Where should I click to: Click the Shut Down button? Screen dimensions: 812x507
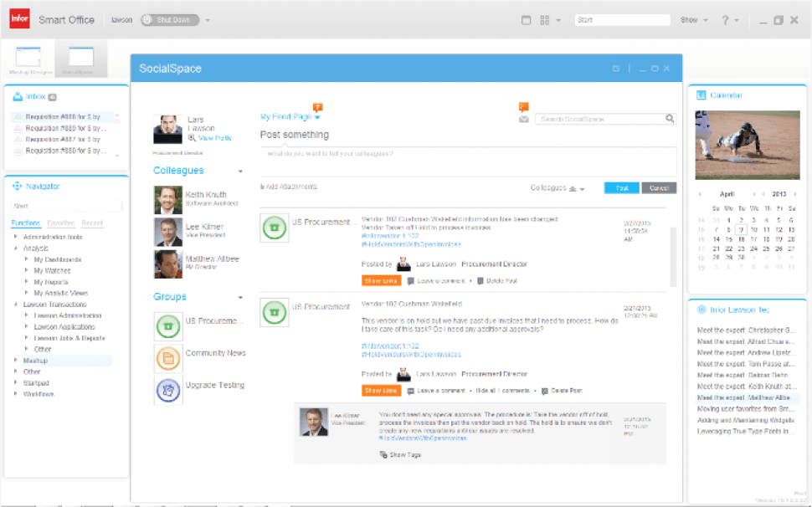[x=170, y=20]
